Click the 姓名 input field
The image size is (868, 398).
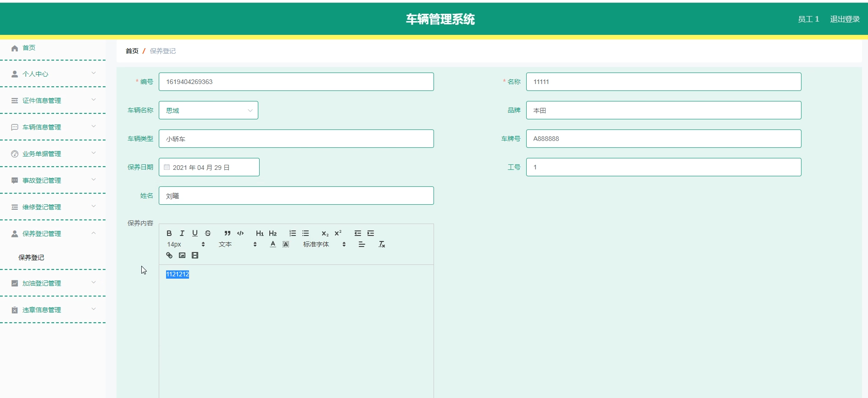tap(296, 196)
